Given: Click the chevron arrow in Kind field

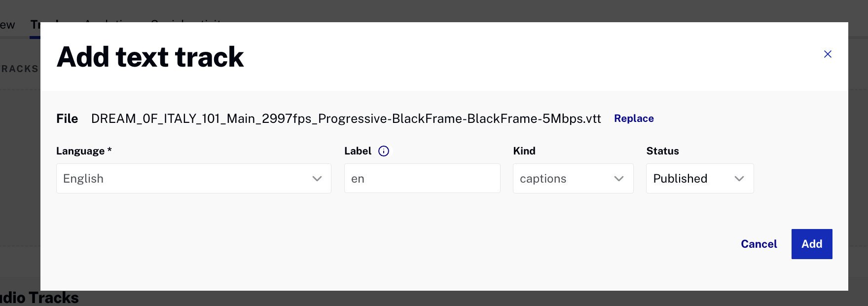Looking at the screenshot, I should tap(619, 179).
